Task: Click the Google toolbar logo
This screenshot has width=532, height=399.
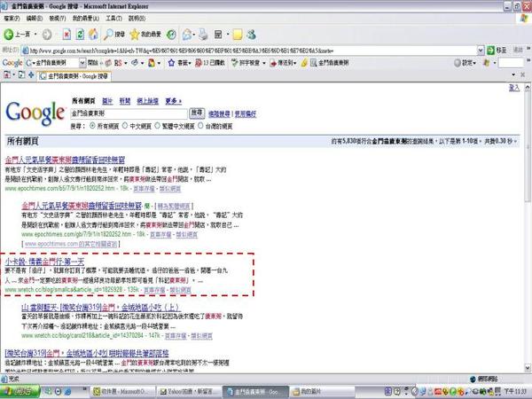Action: click(12, 63)
